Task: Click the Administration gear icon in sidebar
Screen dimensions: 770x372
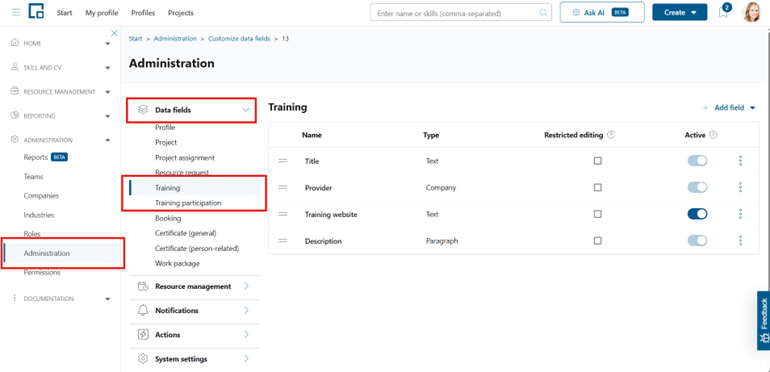Action: coord(15,140)
